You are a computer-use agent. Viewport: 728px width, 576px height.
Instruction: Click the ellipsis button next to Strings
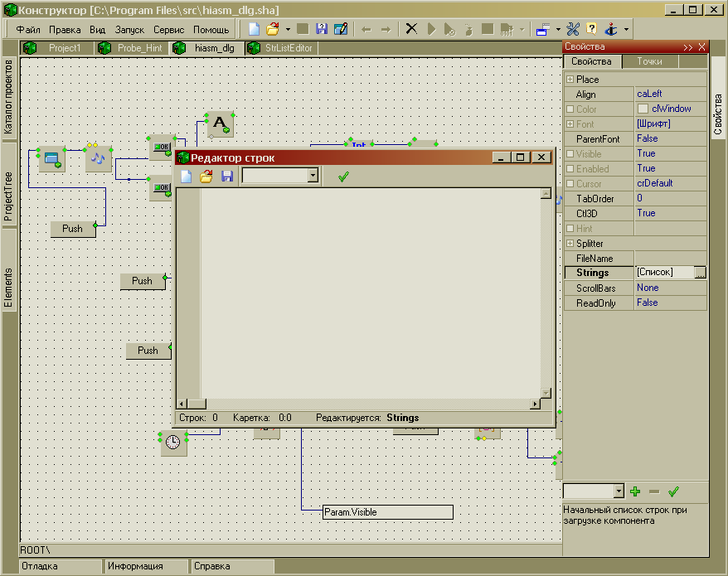pyautogui.click(x=700, y=273)
